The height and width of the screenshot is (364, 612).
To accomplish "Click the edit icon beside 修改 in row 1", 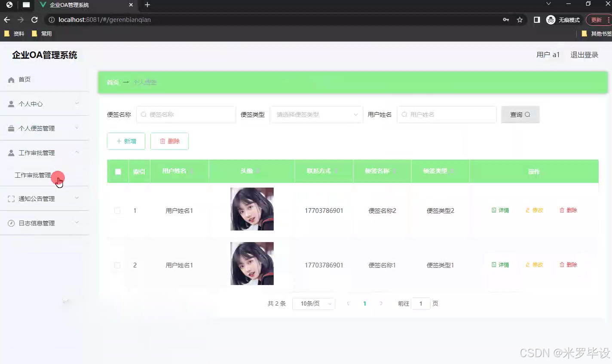I will click(x=527, y=210).
